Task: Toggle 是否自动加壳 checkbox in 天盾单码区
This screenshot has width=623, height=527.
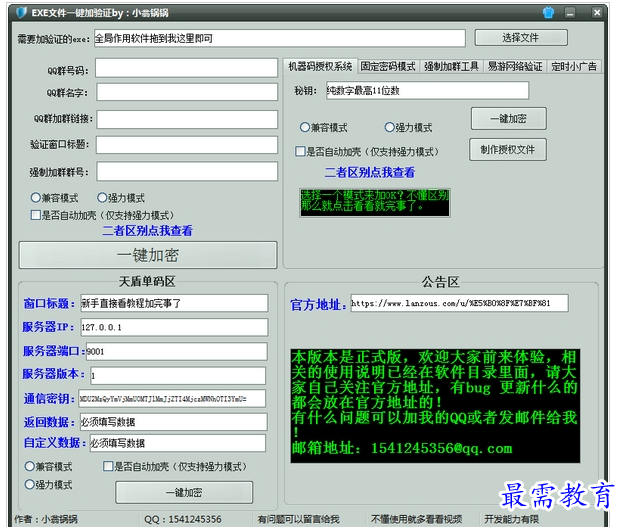Action: (108, 466)
